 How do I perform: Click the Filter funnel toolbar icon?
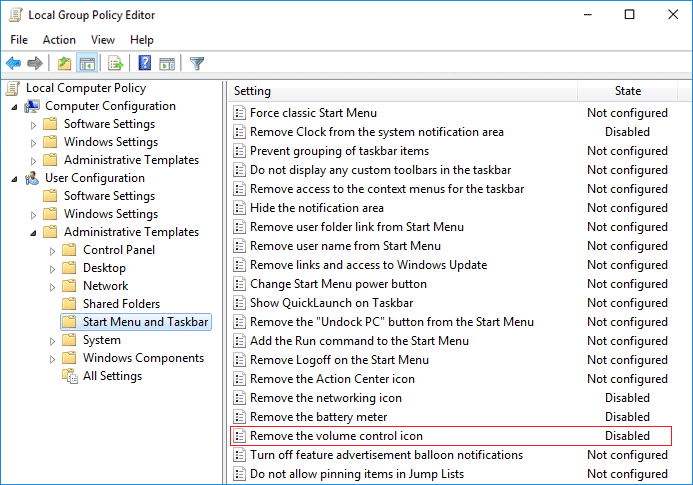click(x=197, y=64)
